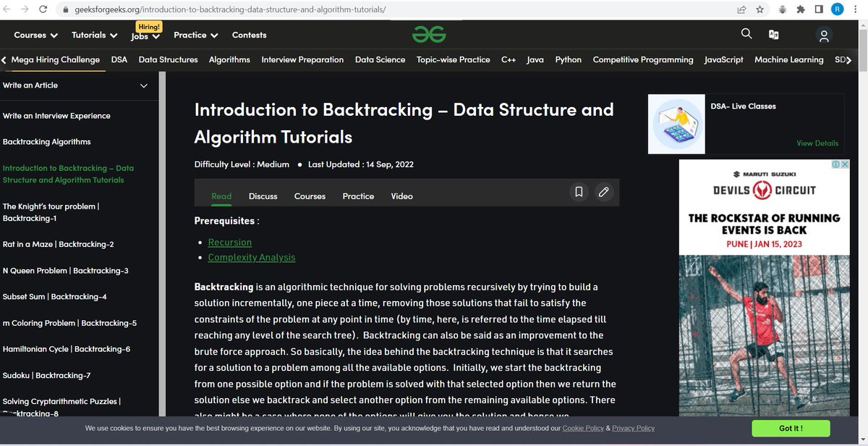Image resolution: width=868 pixels, height=446 pixels.
Task: Open Topic-wise Practice
Action: (x=454, y=59)
